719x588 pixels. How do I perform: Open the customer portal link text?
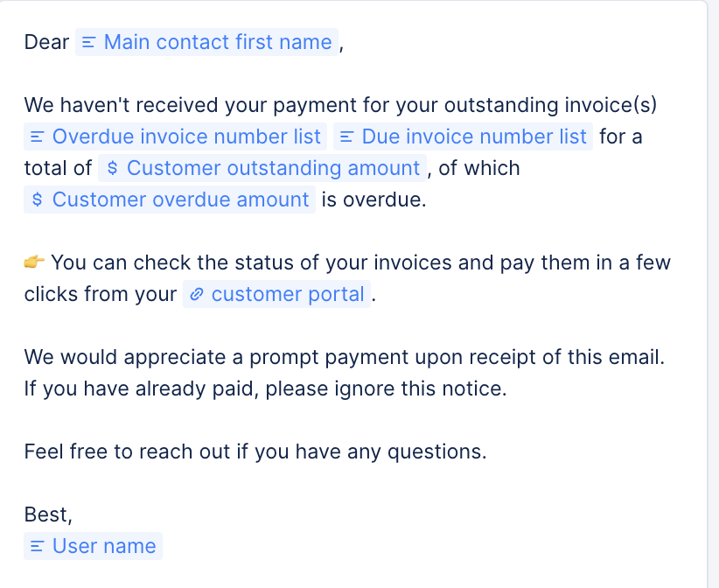tap(288, 294)
